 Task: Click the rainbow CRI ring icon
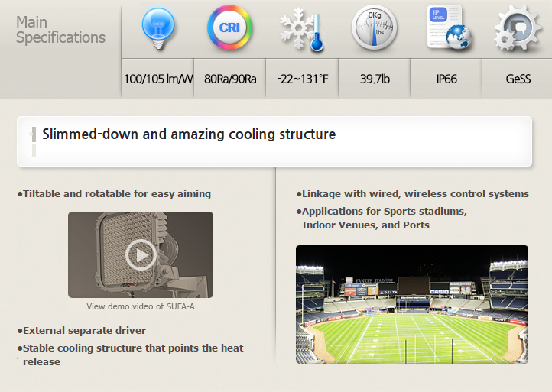coord(229,27)
